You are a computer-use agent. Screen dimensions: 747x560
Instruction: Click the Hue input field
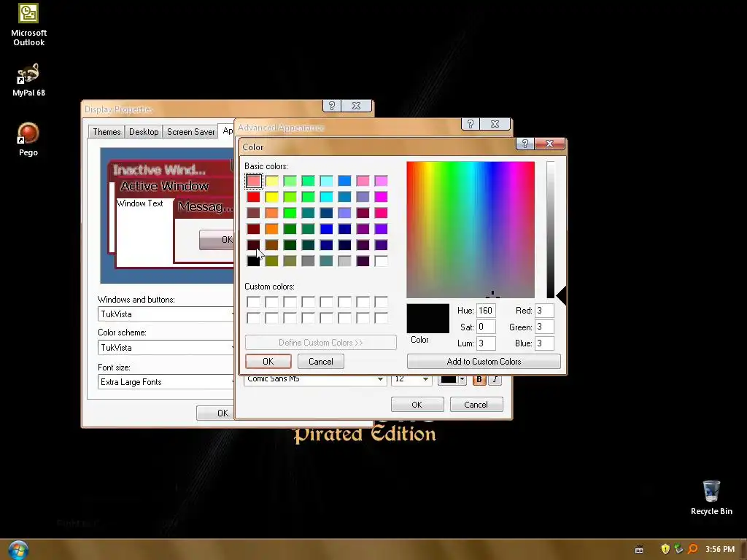coord(485,311)
